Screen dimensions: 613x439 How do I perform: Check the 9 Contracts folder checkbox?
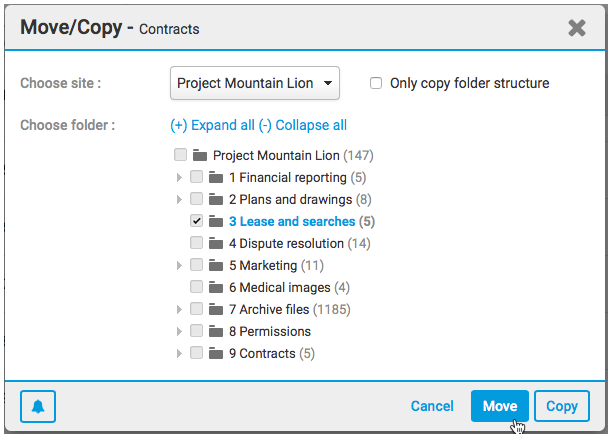pos(196,354)
